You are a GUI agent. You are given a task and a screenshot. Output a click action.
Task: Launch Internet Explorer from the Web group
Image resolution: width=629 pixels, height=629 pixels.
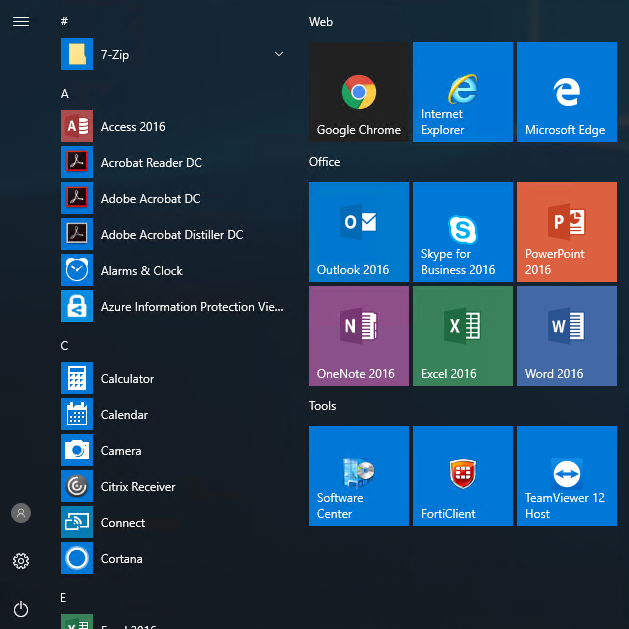(462, 92)
